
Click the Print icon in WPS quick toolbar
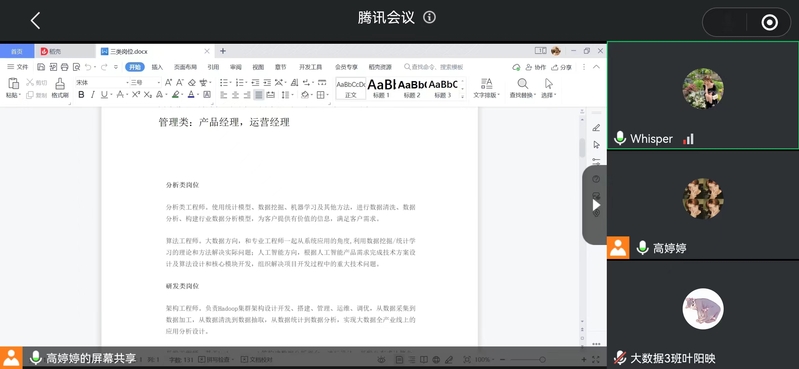tap(64, 67)
